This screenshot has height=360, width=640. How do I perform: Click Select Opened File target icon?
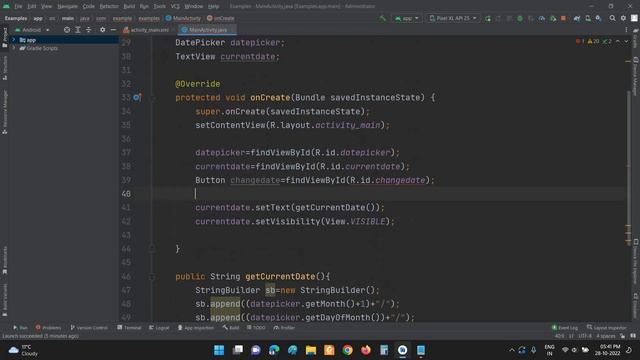coord(67,30)
